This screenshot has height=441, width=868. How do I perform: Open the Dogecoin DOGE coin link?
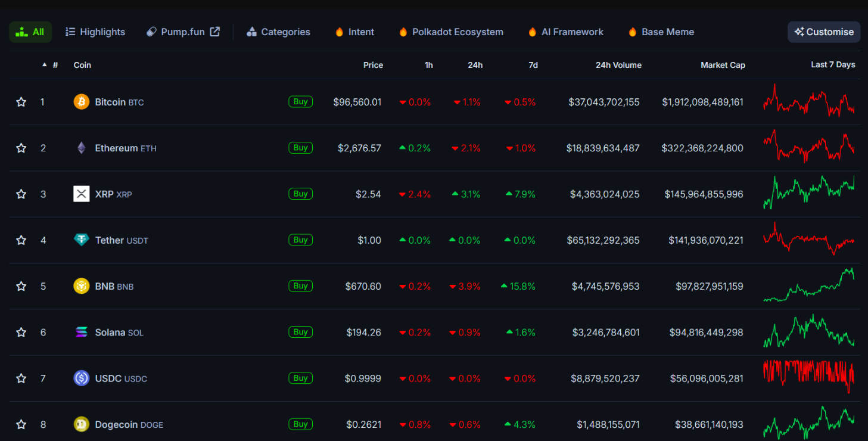[x=129, y=424]
